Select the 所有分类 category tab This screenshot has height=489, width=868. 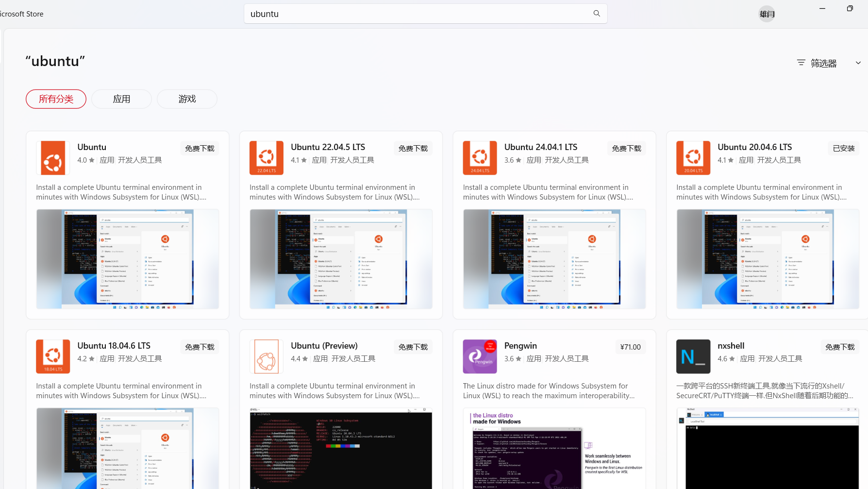pyautogui.click(x=56, y=99)
